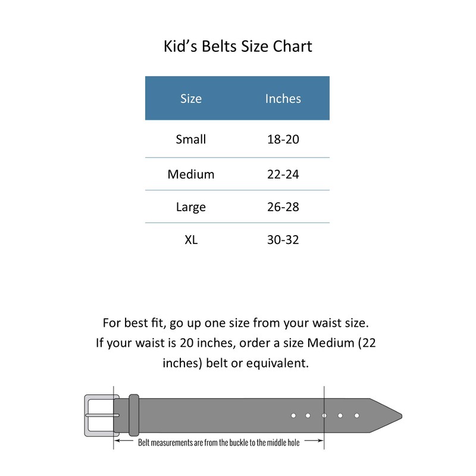
Task: Click the "XL" size row label
Action: [191, 240]
